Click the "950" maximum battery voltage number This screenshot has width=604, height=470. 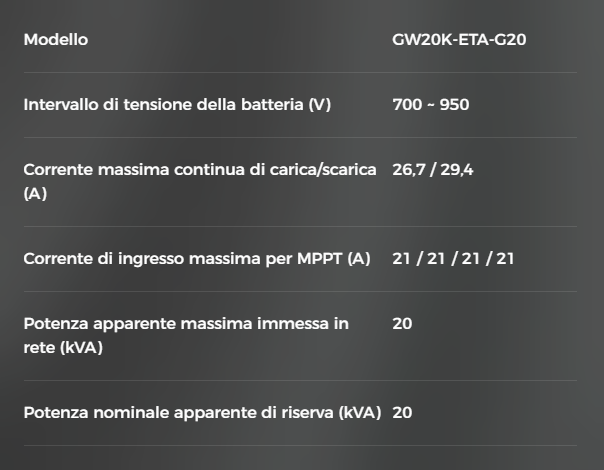(455, 105)
